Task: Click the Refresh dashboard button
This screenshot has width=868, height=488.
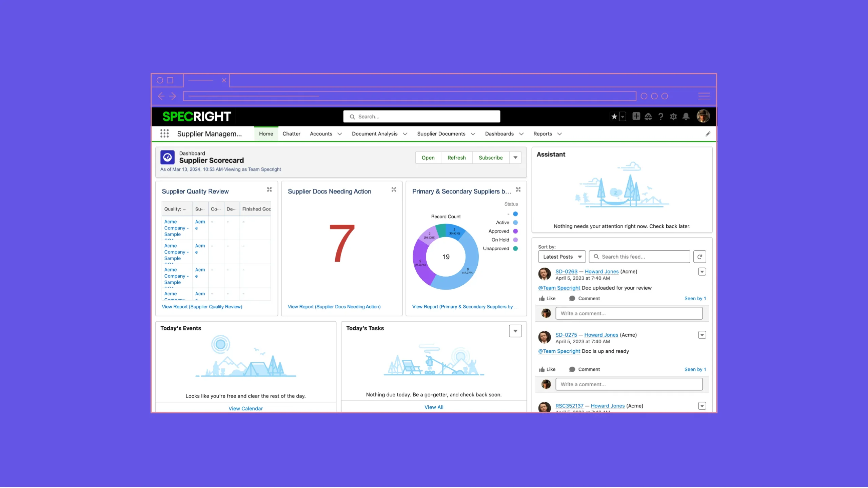Action: (x=457, y=158)
